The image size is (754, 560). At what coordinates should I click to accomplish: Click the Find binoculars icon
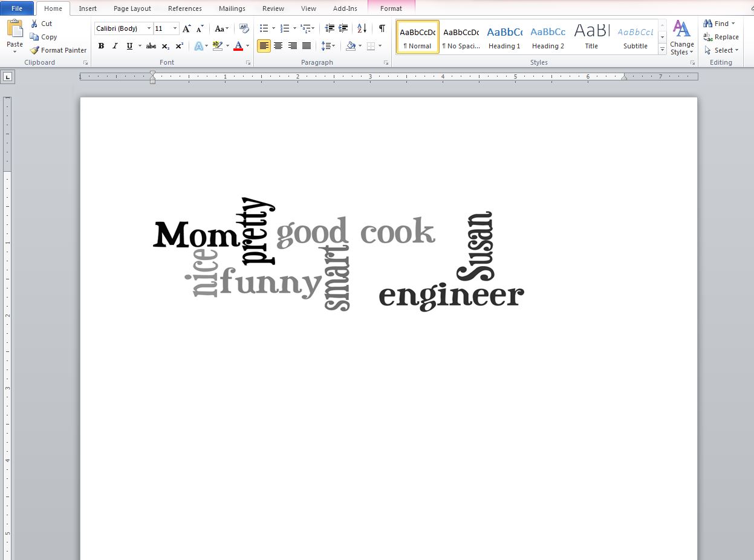[708, 24]
